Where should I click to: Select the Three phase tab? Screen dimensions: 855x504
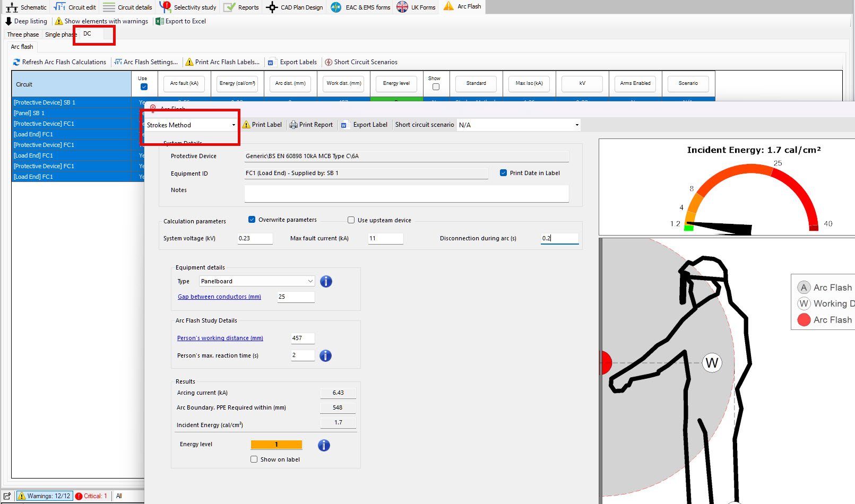[23, 34]
